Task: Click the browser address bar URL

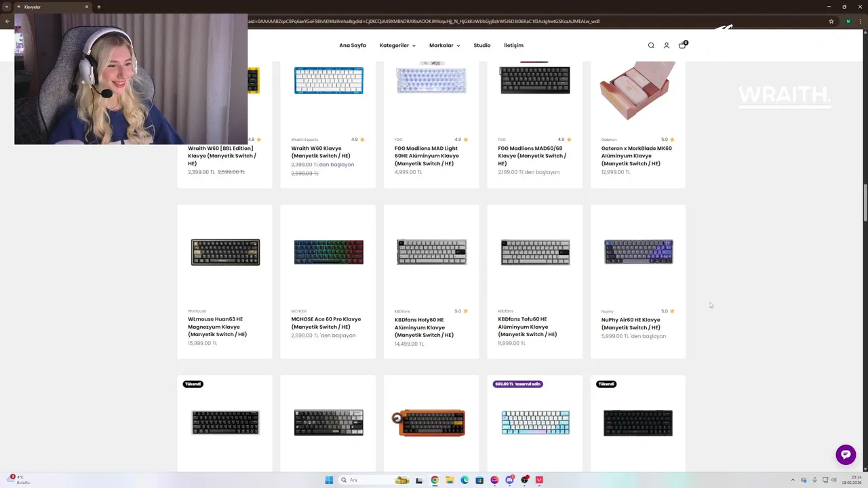Action: (424, 21)
